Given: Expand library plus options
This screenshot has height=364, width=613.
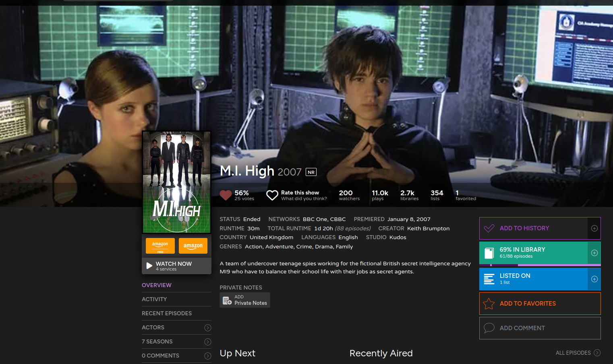Looking at the screenshot, I should 594,253.
